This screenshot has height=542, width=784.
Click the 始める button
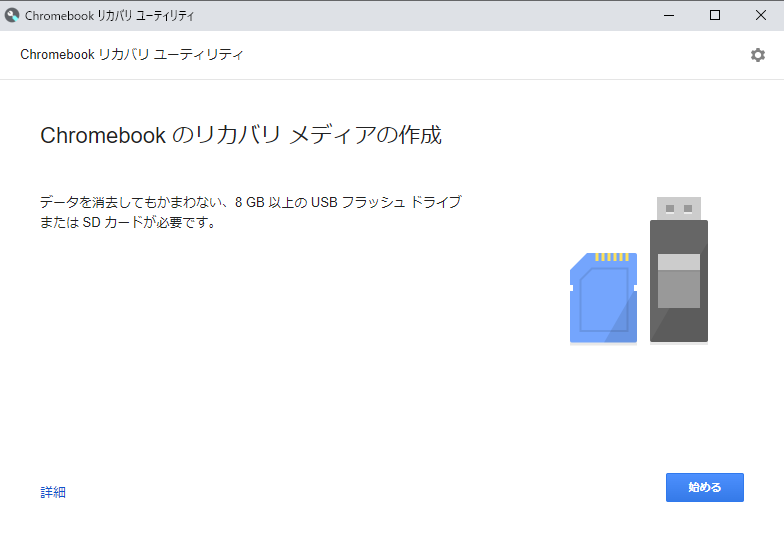[704, 487]
